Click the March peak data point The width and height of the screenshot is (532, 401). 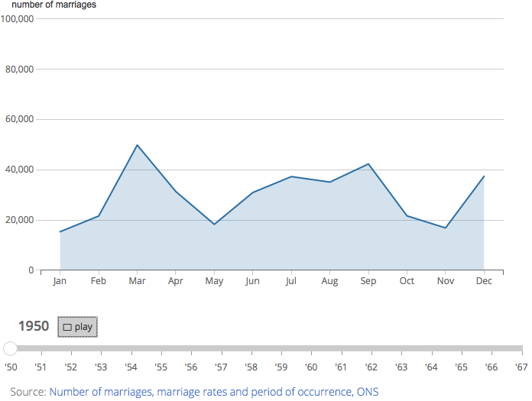coord(137,145)
